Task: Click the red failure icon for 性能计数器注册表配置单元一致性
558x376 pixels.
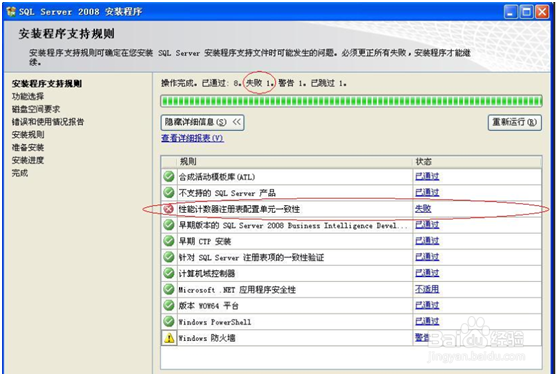Action: (x=168, y=209)
